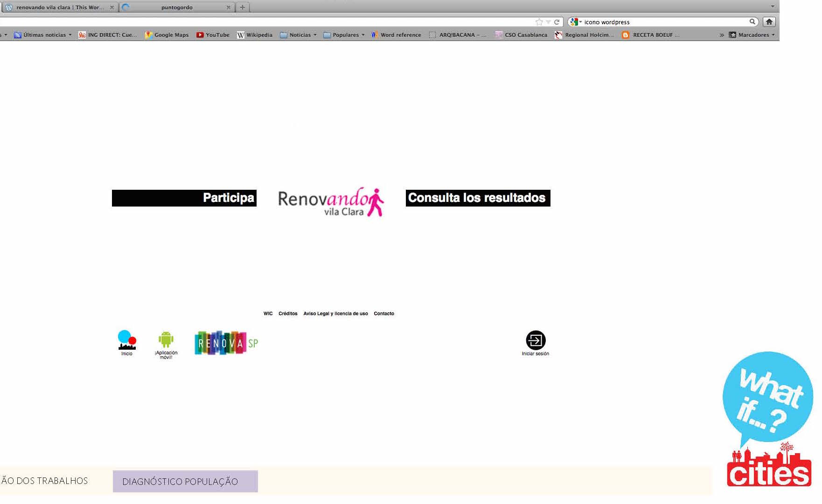Image resolution: width=822 pixels, height=504 pixels.
Task: Switch to the puntogordo tab
Action: click(177, 7)
